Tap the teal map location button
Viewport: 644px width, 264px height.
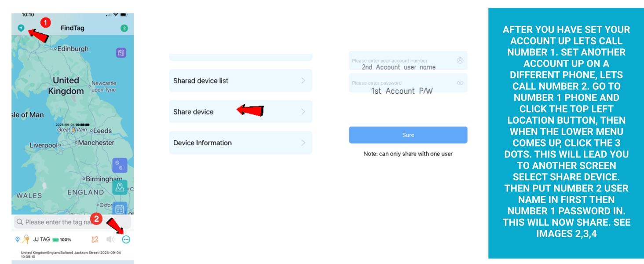pos(120,187)
